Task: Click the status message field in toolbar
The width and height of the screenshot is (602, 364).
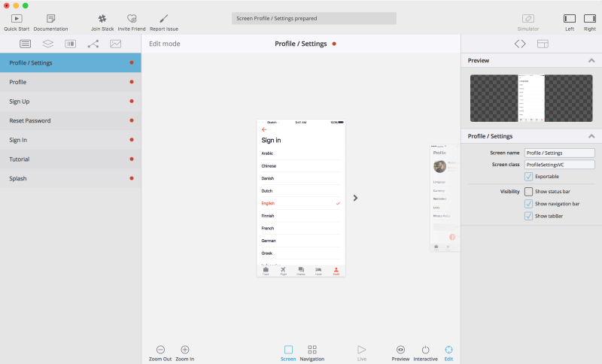Action: point(314,18)
